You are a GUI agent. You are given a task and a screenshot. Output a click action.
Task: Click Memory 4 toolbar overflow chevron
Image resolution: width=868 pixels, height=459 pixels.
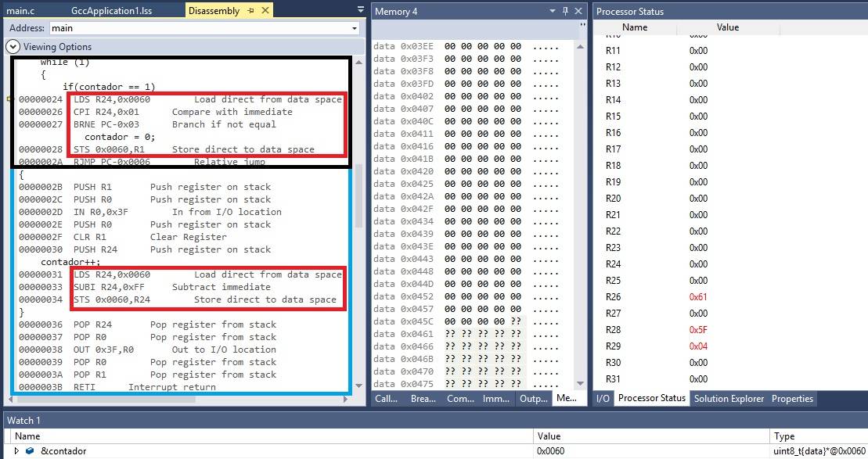click(x=582, y=25)
